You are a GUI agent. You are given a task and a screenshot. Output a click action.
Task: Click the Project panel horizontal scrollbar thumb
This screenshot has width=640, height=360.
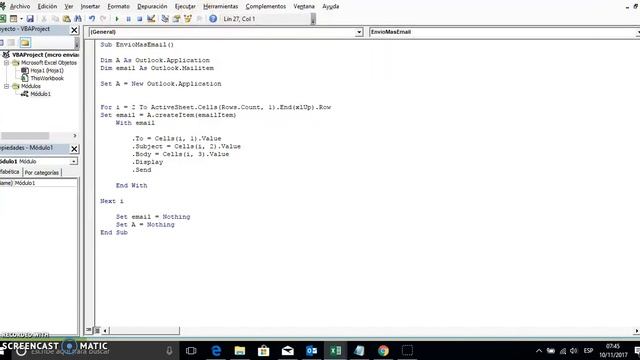[x=25, y=136]
